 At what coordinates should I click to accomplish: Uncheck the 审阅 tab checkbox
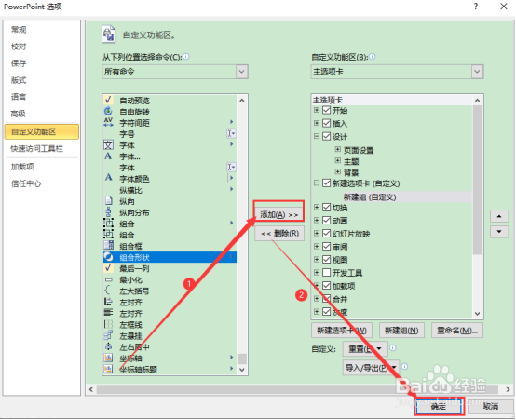pos(326,246)
